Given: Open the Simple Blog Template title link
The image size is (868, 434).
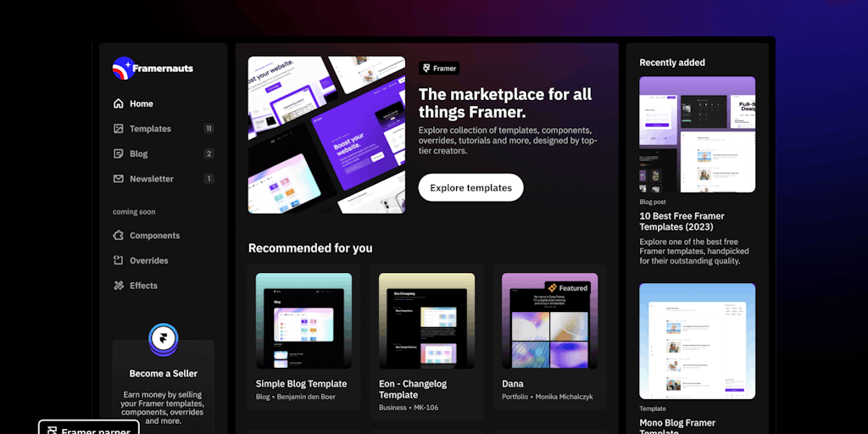Looking at the screenshot, I should [301, 384].
